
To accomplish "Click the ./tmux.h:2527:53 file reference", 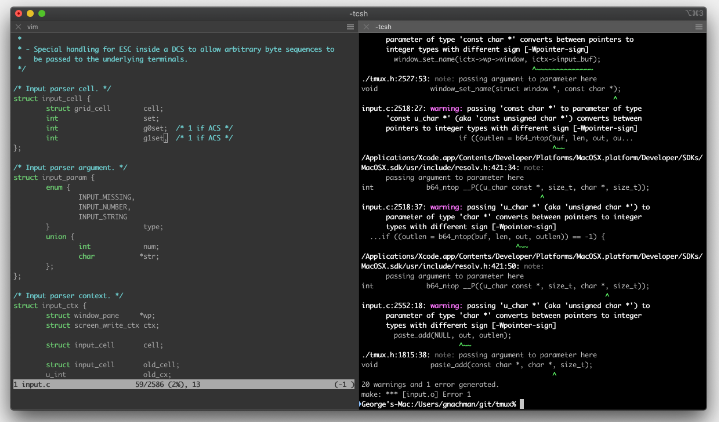I will point(396,78).
